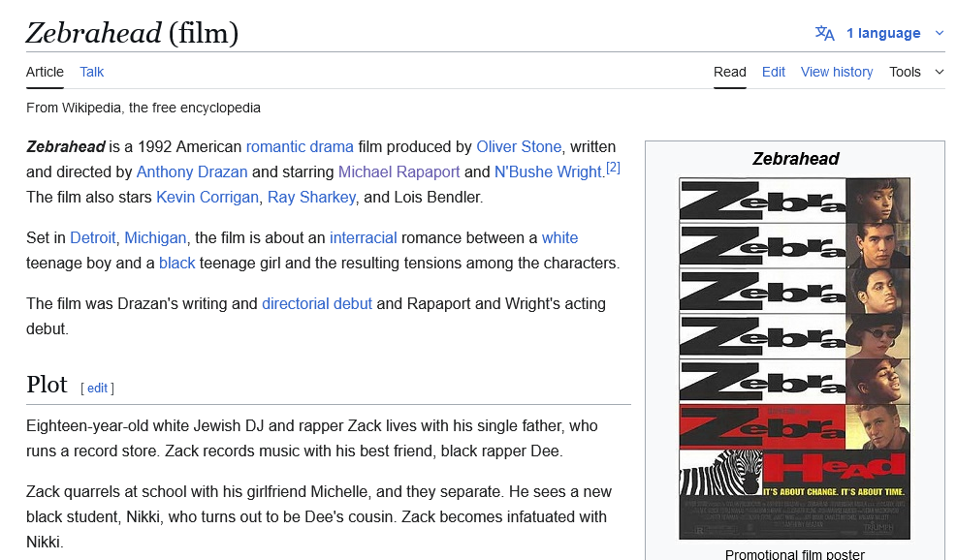Screen dimensions: 957x560
Task: Edit the Plot section
Action: (97, 388)
